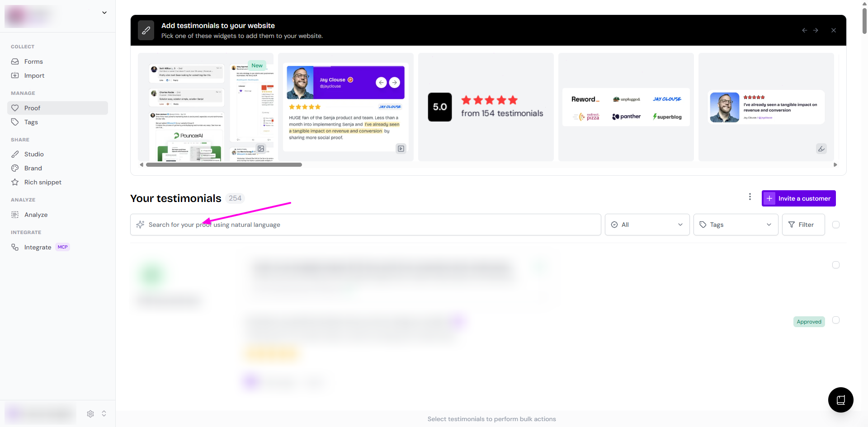The height and width of the screenshot is (427, 868).
Task: Go to previous widget using left arrow in banner
Action: 804,30
